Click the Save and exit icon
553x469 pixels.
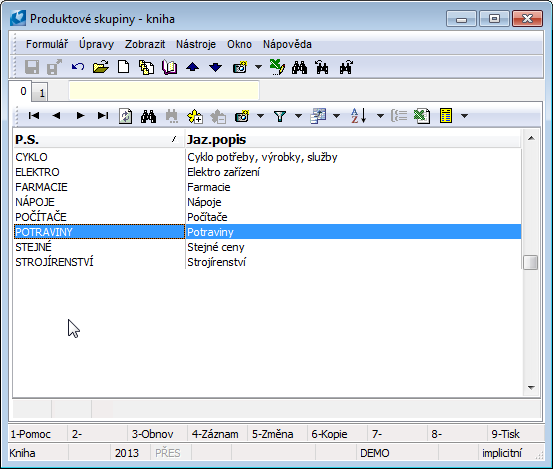coord(54,67)
